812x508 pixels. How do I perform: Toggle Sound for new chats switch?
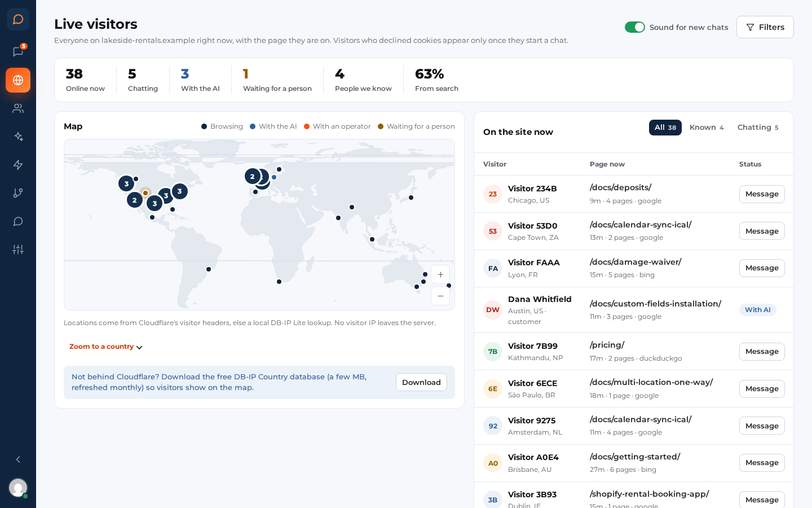tap(635, 27)
